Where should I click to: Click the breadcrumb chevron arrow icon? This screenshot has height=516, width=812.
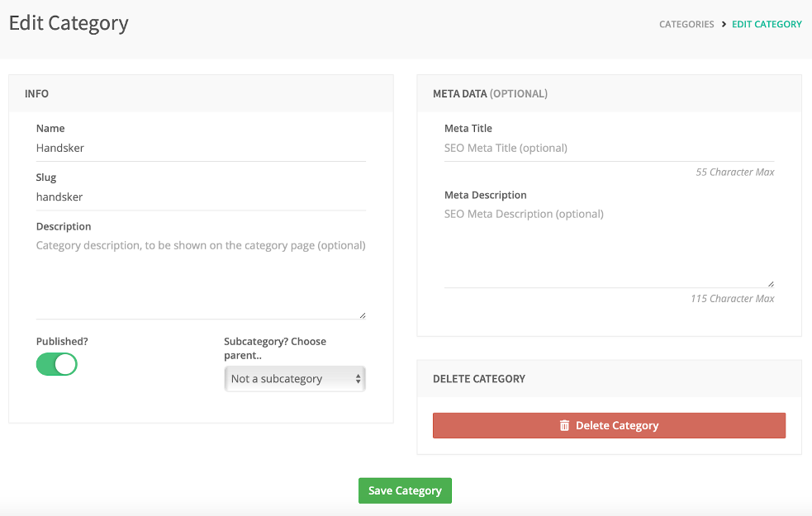(724, 24)
